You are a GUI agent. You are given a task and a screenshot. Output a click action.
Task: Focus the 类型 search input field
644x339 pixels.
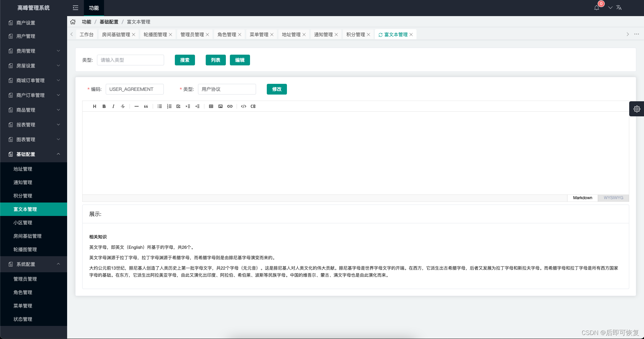coord(131,60)
